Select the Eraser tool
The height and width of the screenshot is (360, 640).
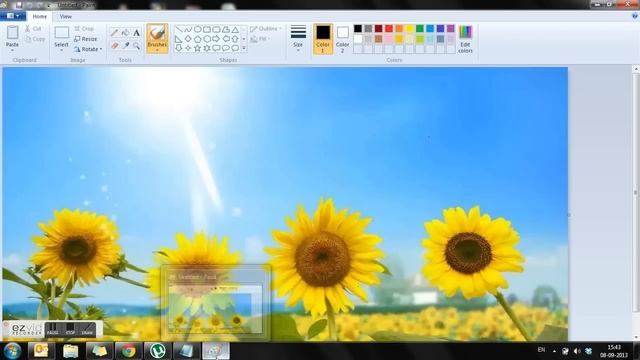tap(115, 45)
